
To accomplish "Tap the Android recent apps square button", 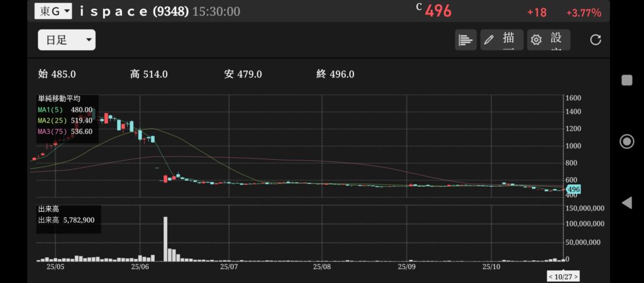I will tap(626, 80).
